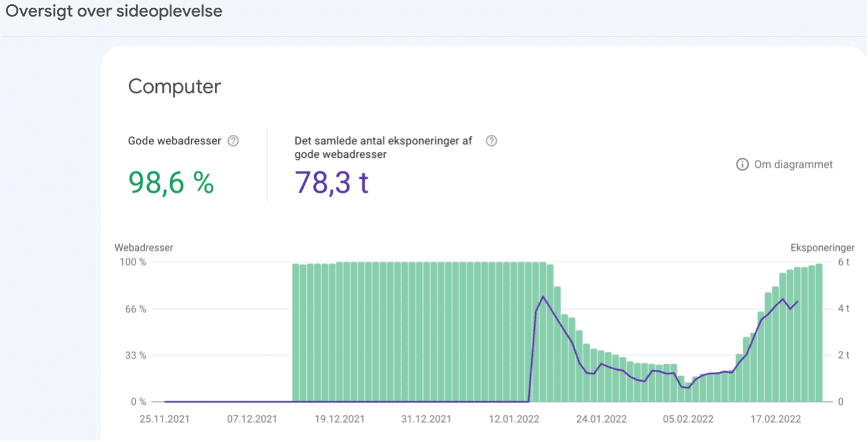Click the purple line peak after 12.01.2022
868x442 pixels.
click(x=543, y=297)
